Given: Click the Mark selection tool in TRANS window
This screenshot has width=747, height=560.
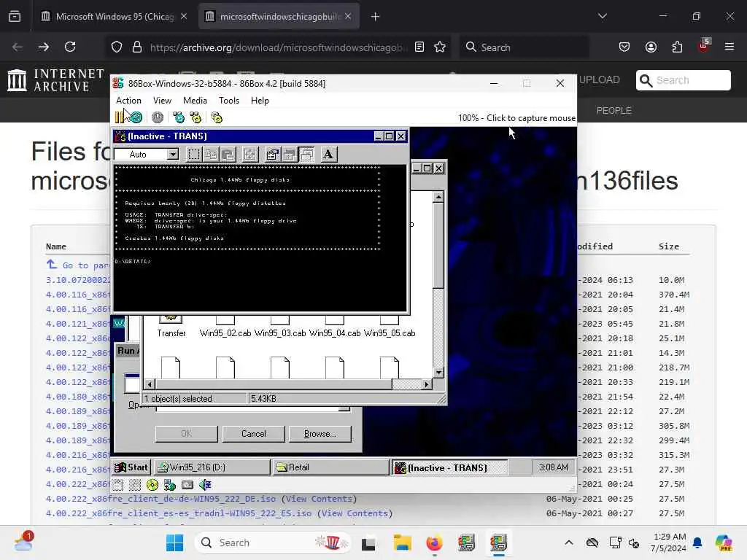Looking at the screenshot, I should point(193,155).
